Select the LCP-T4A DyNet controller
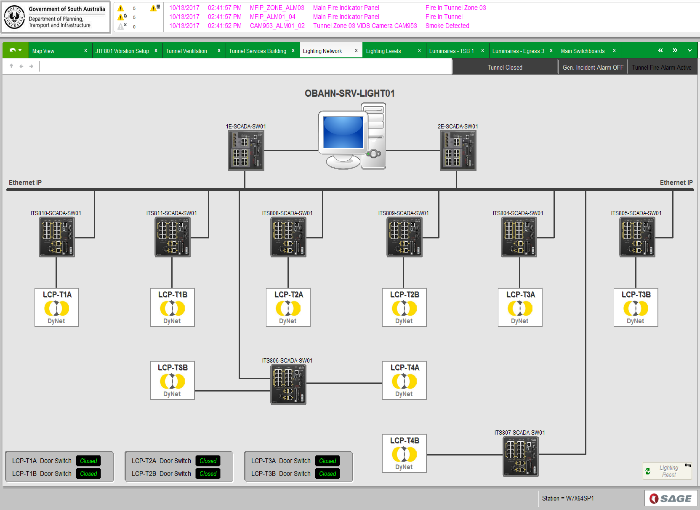700x510 pixels. pyautogui.click(x=405, y=380)
